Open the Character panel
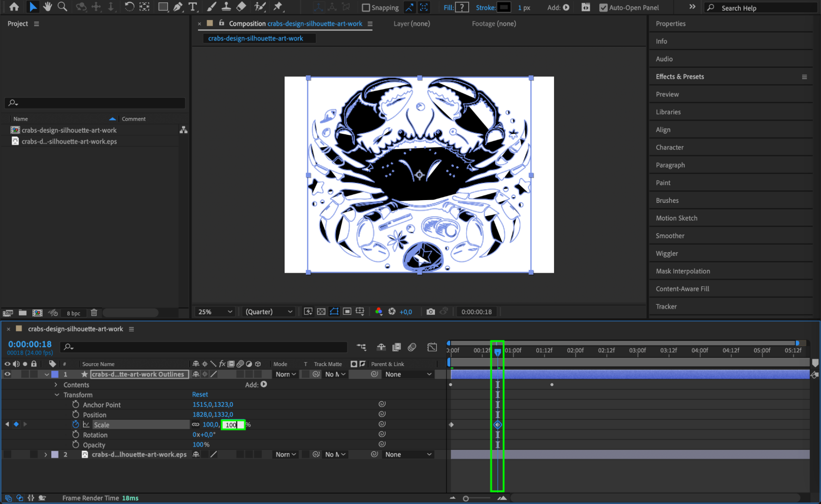Viewport: 821px width, 504px height. (669, 147)
